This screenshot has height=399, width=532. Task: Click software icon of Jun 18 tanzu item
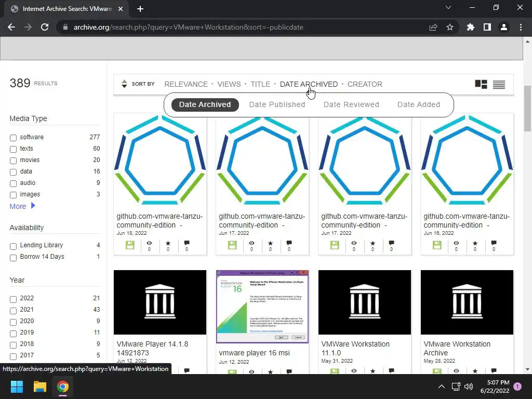[x=130, y=245]
